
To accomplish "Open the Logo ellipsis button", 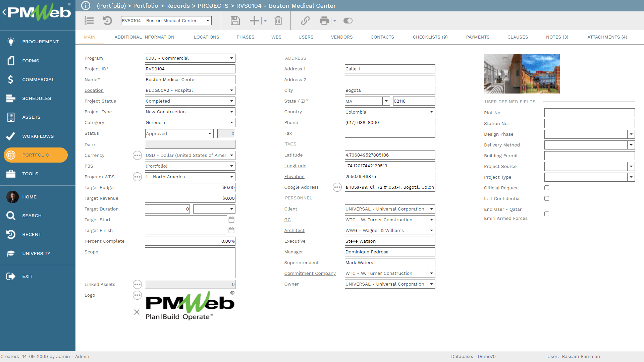I will pos(137,295).
